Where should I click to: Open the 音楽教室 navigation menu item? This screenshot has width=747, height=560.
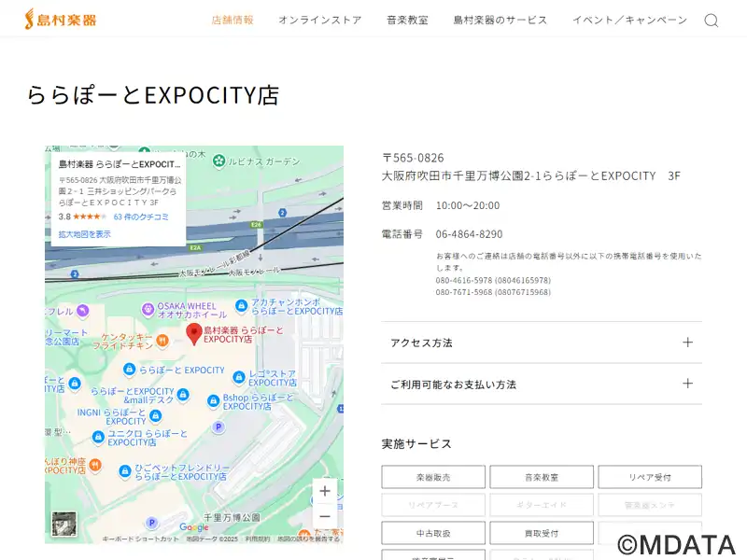[x=407, y=20]
